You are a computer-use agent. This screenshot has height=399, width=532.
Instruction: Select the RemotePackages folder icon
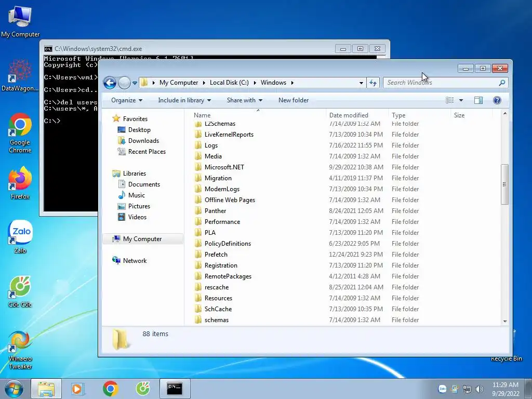coord(198,276)
